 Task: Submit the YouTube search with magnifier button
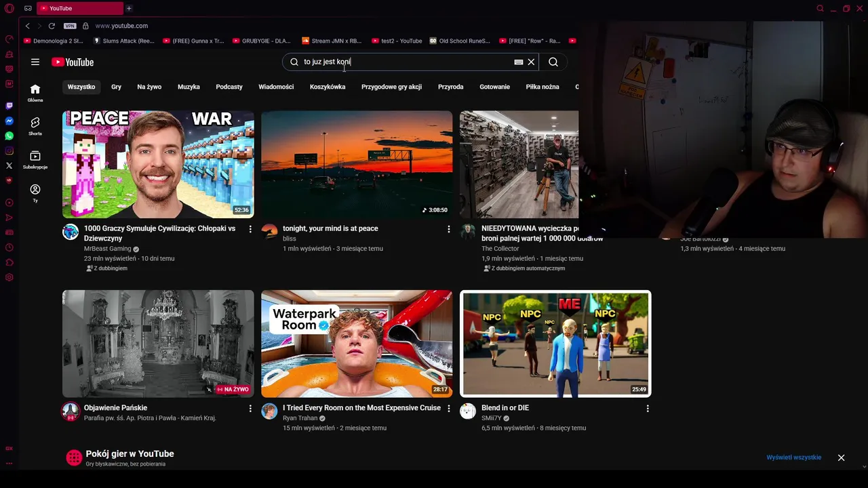553,62
